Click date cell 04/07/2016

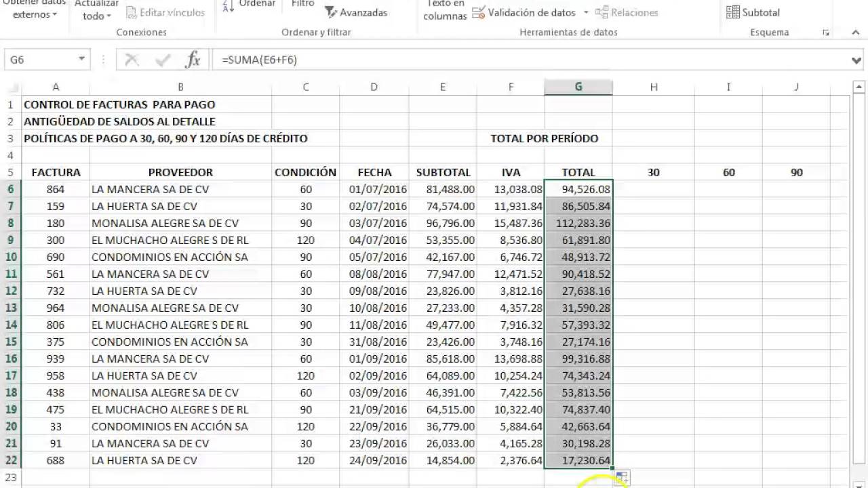coord(374,240)
